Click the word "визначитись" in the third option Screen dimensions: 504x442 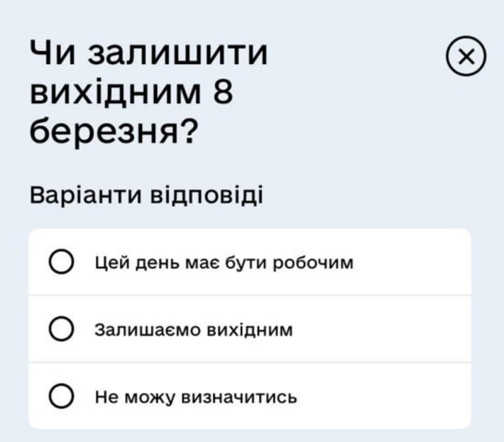[239, 397]
